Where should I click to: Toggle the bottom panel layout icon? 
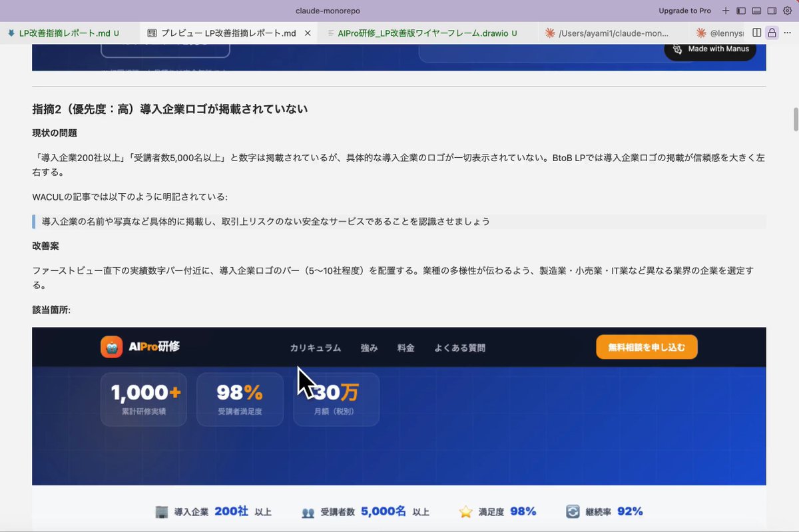[756, 11]
